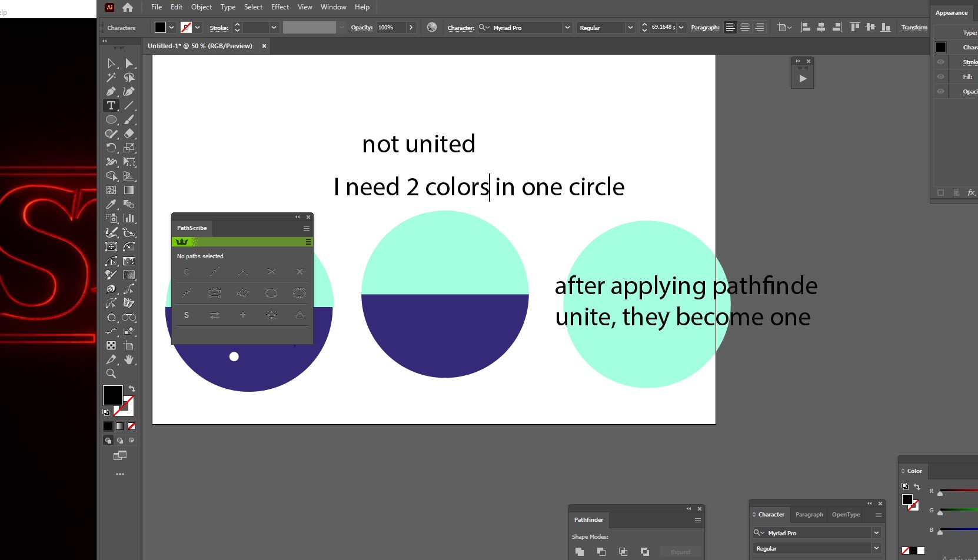The height and width of the screenshot is (560, 978).
Task: Switch to the Paragraph tab
Action: 809,515
